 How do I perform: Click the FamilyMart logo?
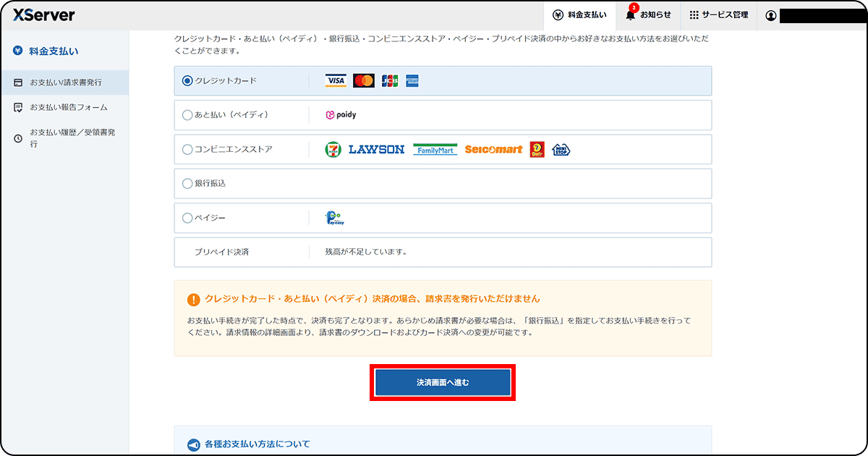(435, 150)
